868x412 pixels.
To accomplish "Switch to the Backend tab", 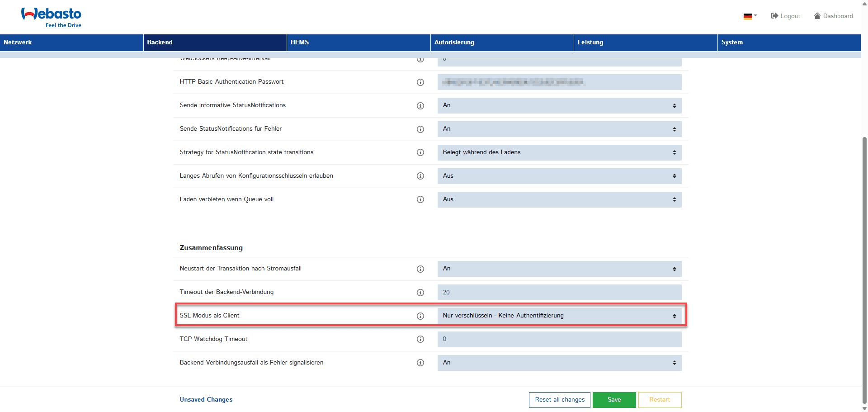I will coord(215,43).
